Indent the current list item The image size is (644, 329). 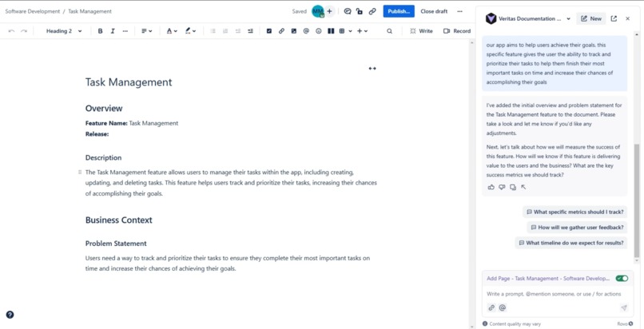250,31
